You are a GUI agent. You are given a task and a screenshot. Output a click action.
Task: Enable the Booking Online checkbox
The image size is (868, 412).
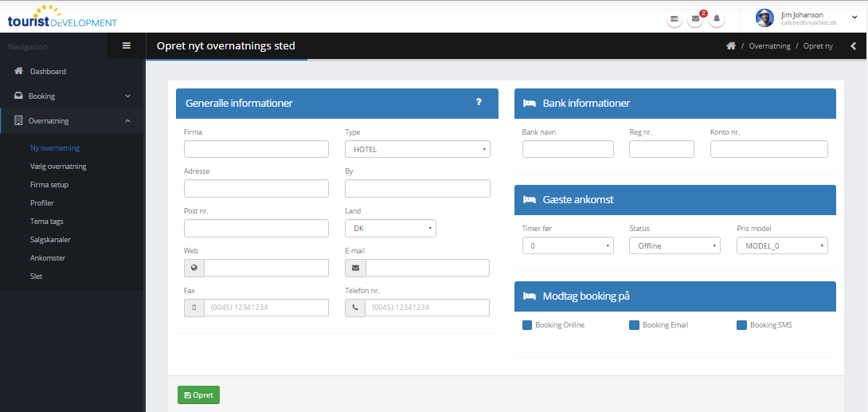click(527, 325)
